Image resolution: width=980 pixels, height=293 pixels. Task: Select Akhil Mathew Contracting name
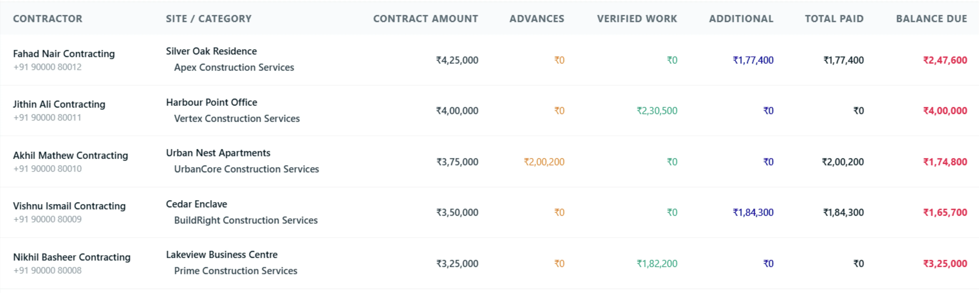70,155
